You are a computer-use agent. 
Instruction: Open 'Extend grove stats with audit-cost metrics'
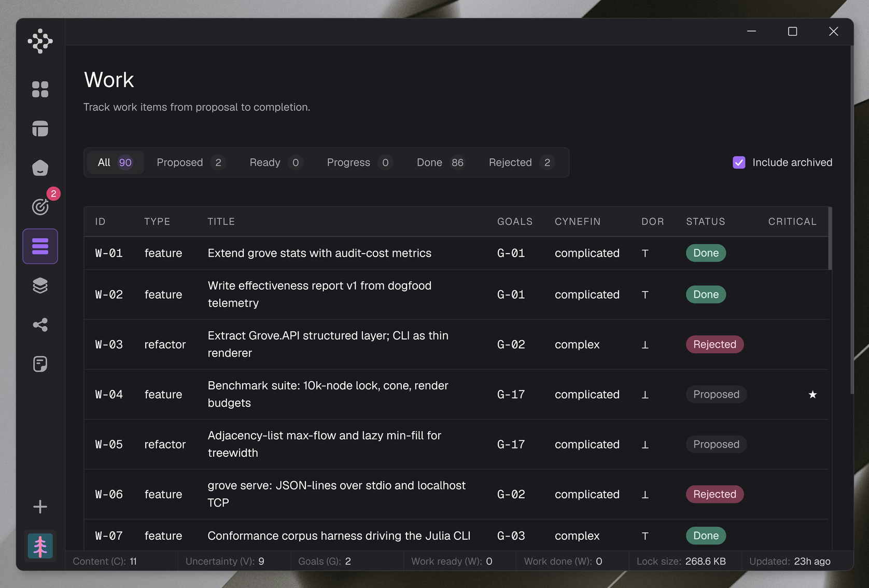319,253
